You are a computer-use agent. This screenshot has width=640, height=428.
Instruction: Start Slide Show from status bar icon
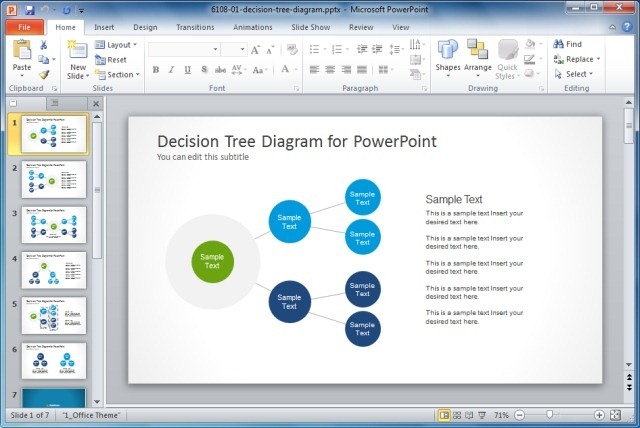click(482, 414)
